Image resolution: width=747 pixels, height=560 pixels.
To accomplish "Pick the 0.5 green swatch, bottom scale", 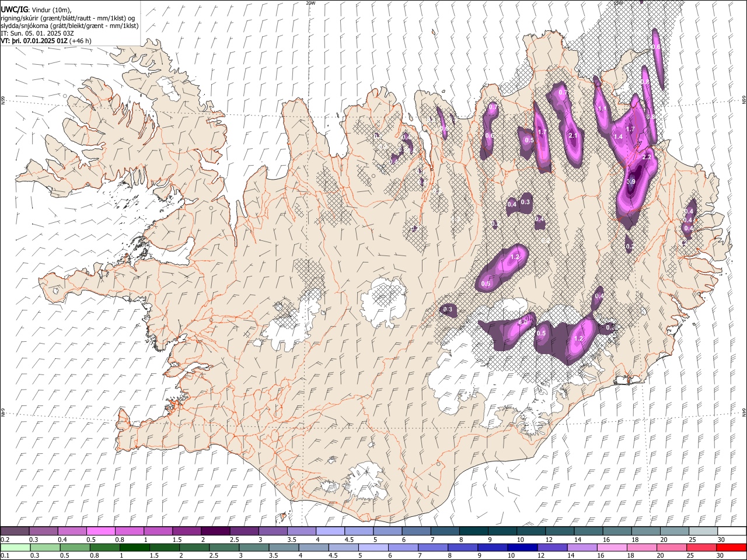I will (75, 547).
